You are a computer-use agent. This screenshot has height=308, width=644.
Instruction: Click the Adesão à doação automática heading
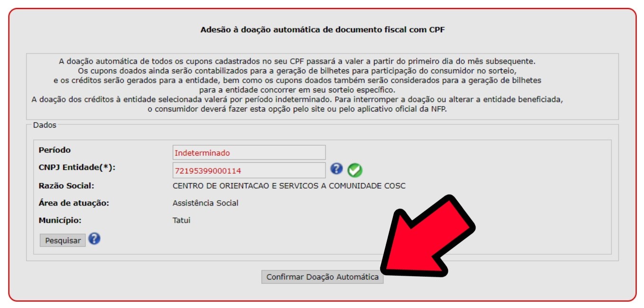pos(323,29)
